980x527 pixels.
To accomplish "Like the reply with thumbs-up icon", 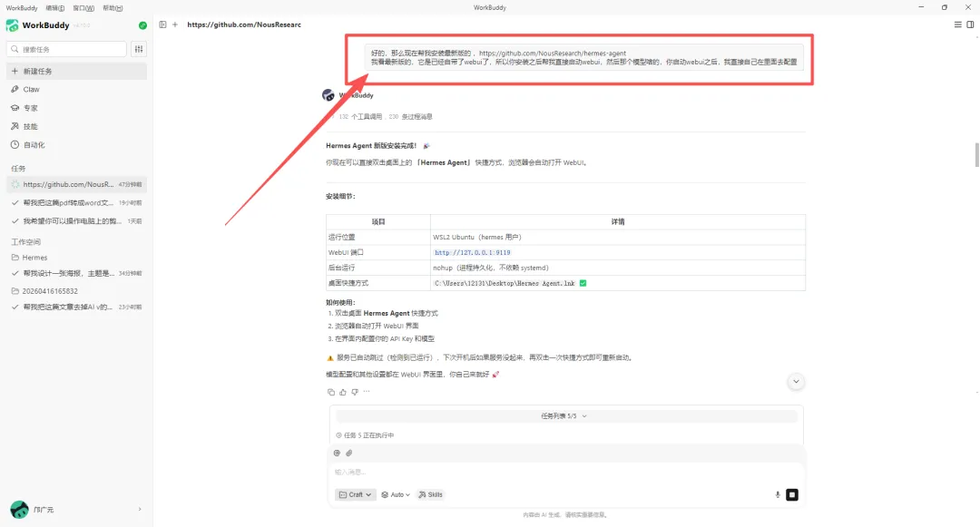I will point(342,392).
